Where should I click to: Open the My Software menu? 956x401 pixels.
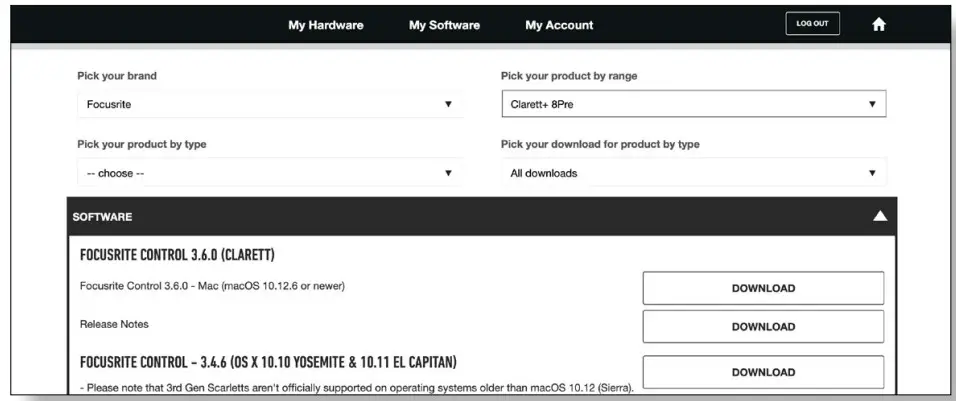point(444,25)
